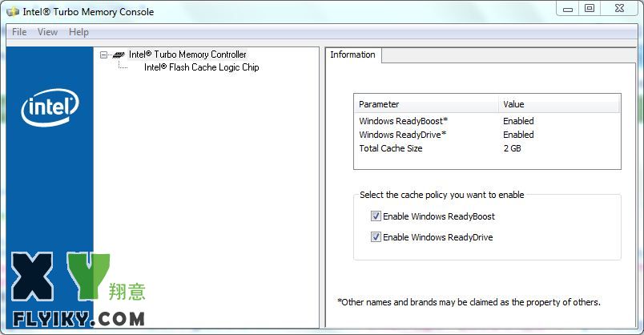644x335 pixels.
Task: Select the Intel Turbo Memory Controller tree item
Action: pyautogui.click(x=187, y=54)
